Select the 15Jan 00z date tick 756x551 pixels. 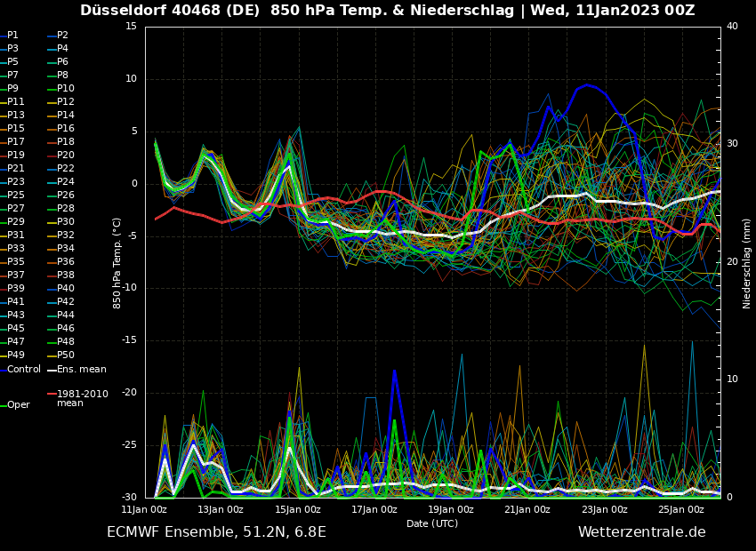pos(298,510)
